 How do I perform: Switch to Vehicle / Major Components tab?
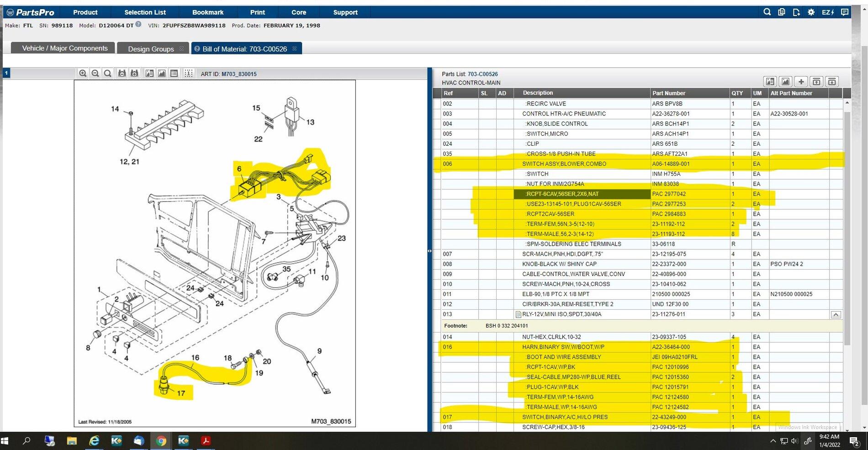click(x=63, y=48)
